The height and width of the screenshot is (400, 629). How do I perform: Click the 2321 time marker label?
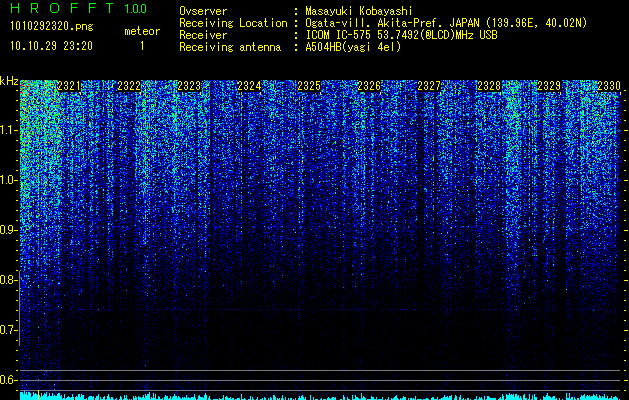69,86
